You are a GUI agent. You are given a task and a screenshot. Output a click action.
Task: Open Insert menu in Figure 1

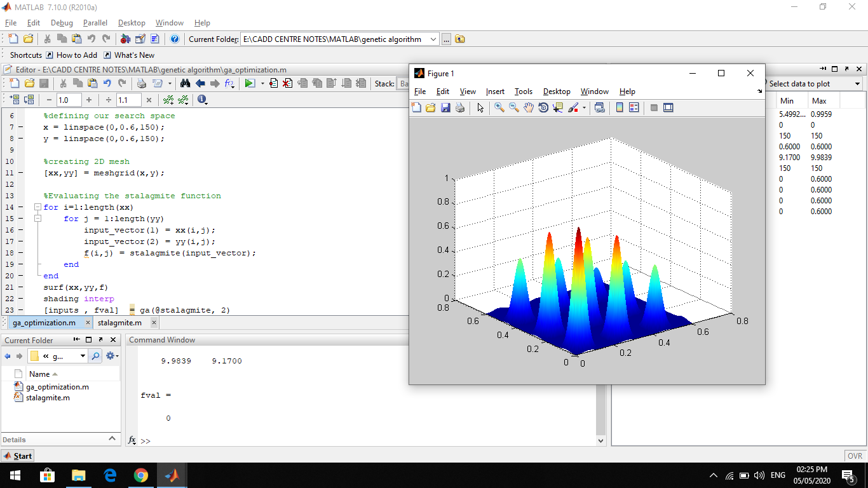tap(495, 91)
